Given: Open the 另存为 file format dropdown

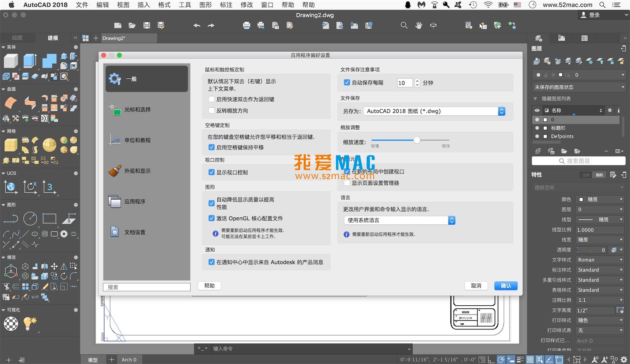Looking at the screenshot, I should (x=435, y=111).
